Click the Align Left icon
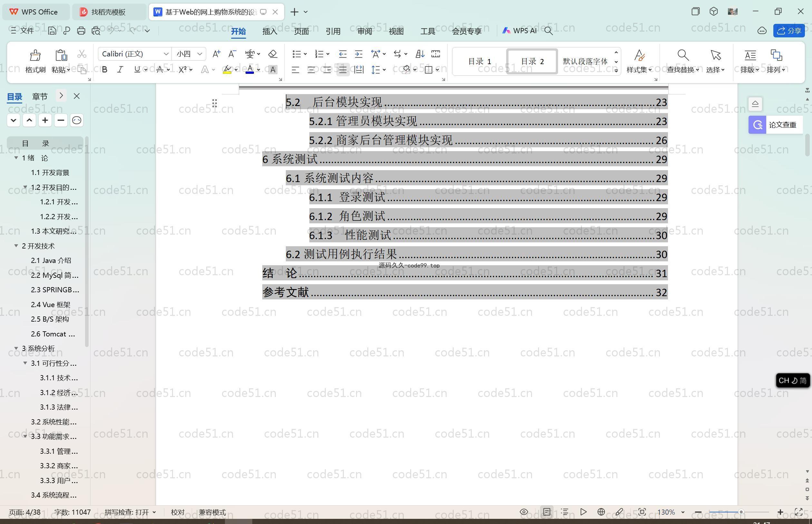 coord(295,70)
